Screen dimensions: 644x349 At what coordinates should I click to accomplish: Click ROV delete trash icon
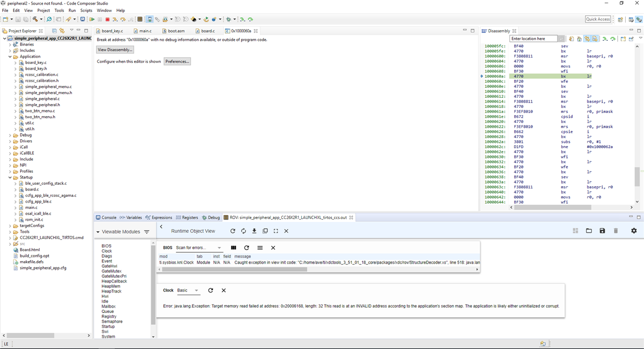[x=616, y=231]
